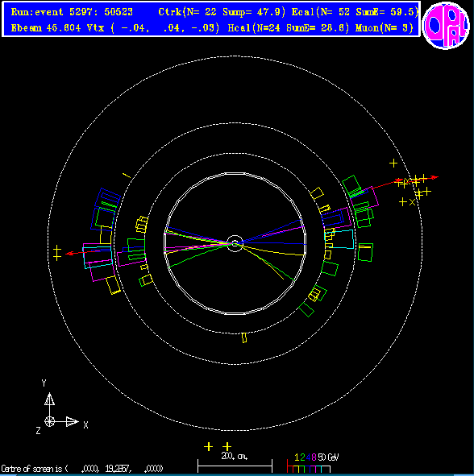Click the Muon(N= 3) readout
Viewport: 474px width, 476px height.
click(385, 28)
